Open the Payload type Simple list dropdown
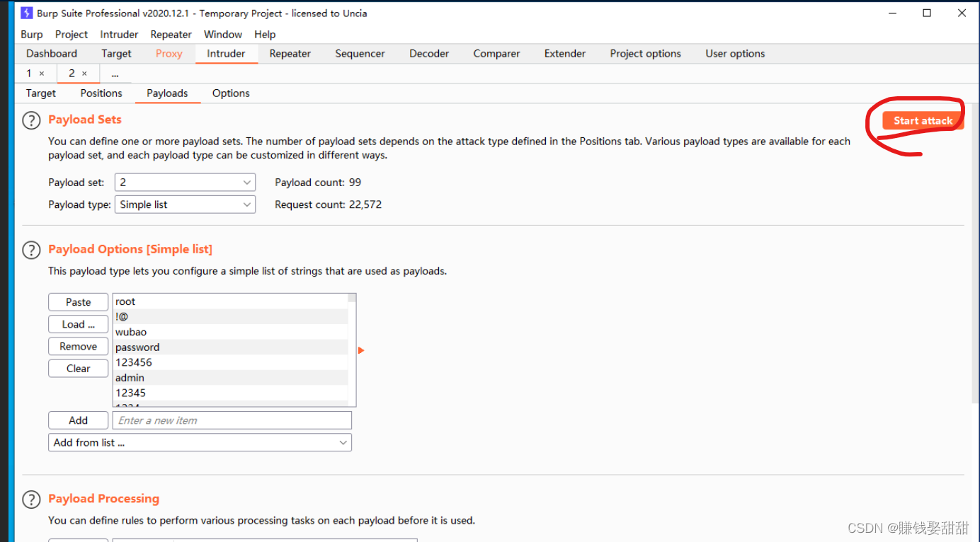This screenshot has width=980, height=542. (185, 204)
